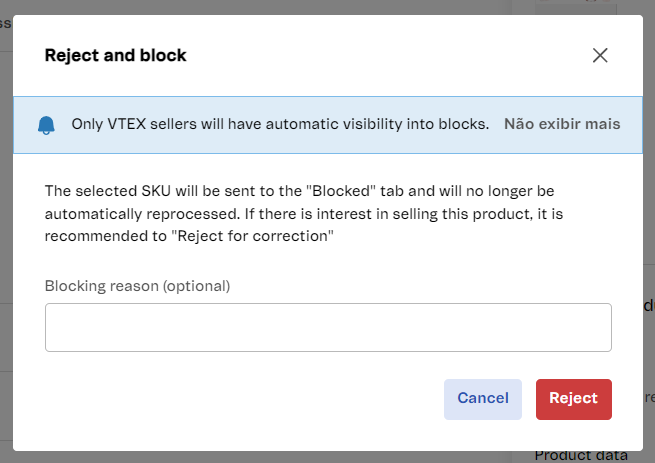This screenshot has height=463, width=655.
Task: Close the Reject and block dialog
Action: tap(600, 55)
